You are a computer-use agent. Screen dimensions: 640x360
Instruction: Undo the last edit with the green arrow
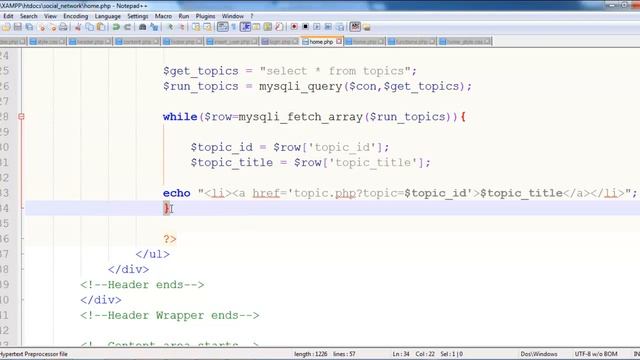coord(116,27)
